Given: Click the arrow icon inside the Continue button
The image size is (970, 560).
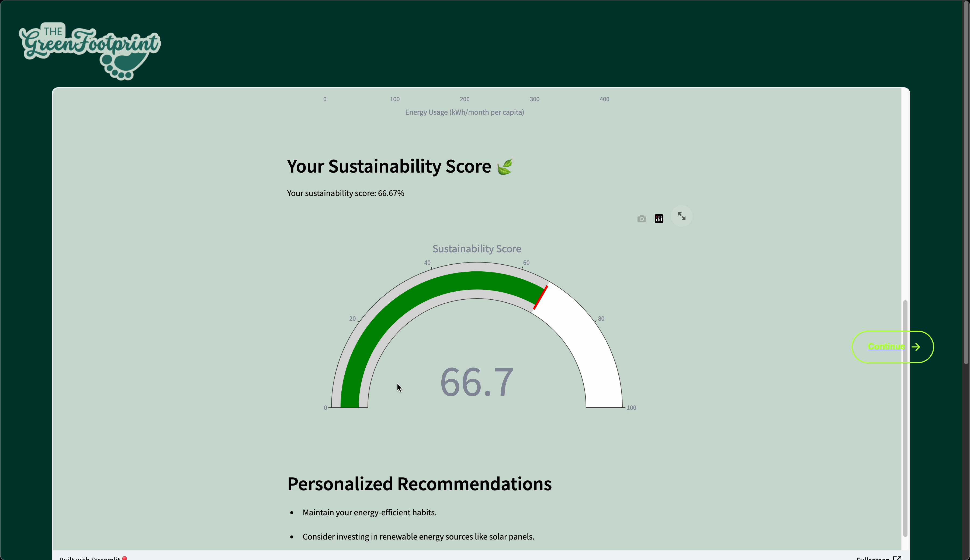Looking at the screenshot, I should (916, 347).
